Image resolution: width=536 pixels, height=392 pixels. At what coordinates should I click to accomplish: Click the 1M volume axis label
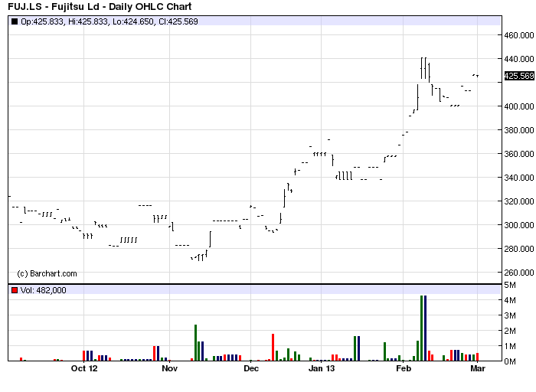pos(510,346)
